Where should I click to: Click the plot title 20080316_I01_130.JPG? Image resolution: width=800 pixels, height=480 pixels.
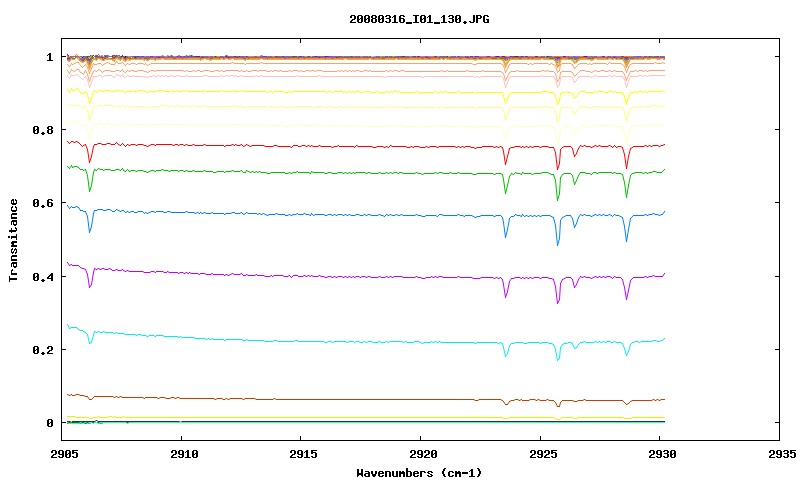coord(419,19)
